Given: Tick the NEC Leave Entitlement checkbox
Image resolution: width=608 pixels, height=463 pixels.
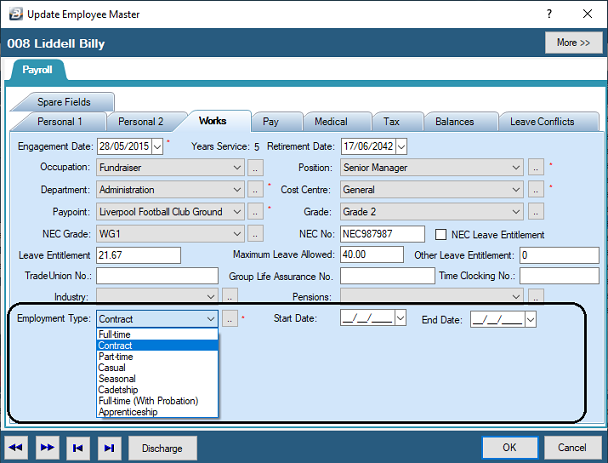Looking at the screenshot, I should 440,235.
